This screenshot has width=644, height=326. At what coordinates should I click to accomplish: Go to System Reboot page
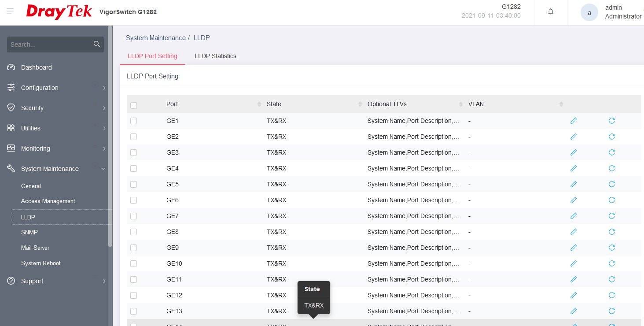[x=41, y=263]
